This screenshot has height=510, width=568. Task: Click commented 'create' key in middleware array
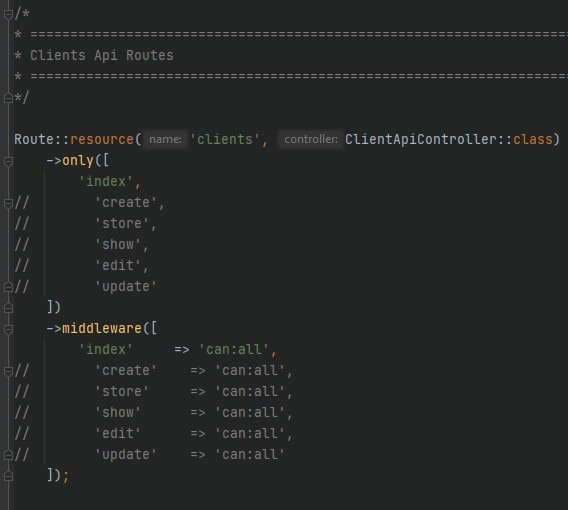(x=125, y=371)
